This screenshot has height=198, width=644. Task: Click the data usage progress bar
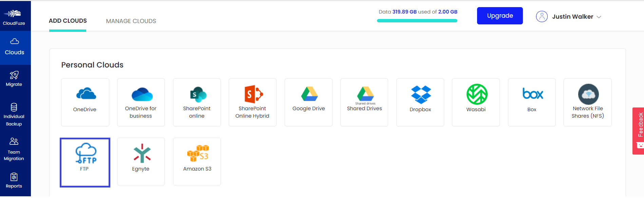click(x=417, y=21)
